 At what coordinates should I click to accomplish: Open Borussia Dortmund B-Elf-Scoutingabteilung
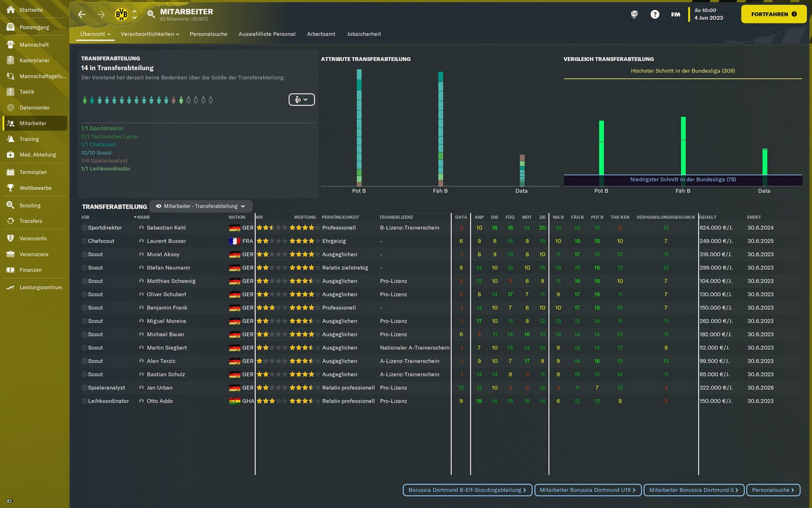tap(467, 490)
